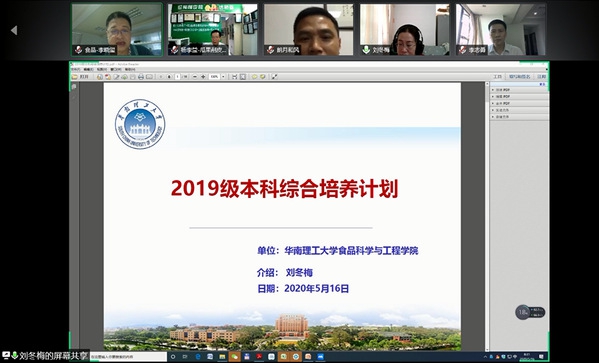Click the zoom out minus button
The image size is (599, 363).
(195, 77)
